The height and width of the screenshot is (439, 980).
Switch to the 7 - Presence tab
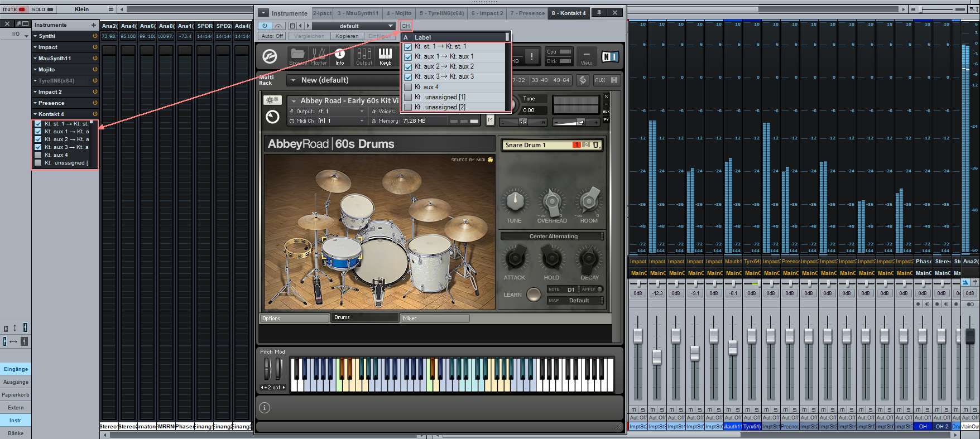[x=527, y=13]
